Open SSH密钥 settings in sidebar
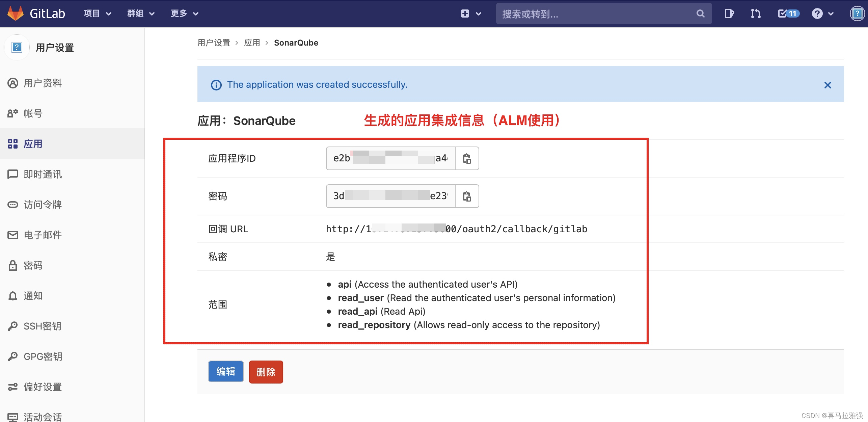 click(x=42, y=326)
